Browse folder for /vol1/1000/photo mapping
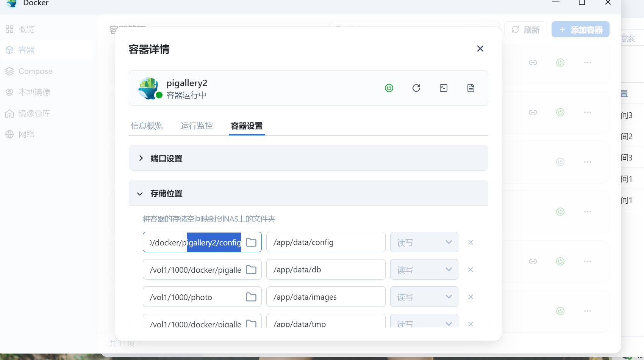 (x=251, y=297)
